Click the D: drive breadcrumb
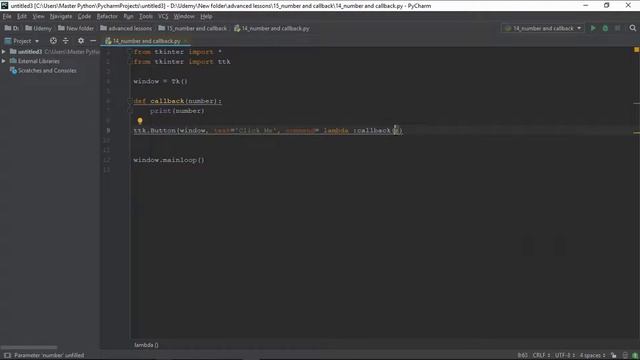The image size is (640, 360). click(12, 28)
